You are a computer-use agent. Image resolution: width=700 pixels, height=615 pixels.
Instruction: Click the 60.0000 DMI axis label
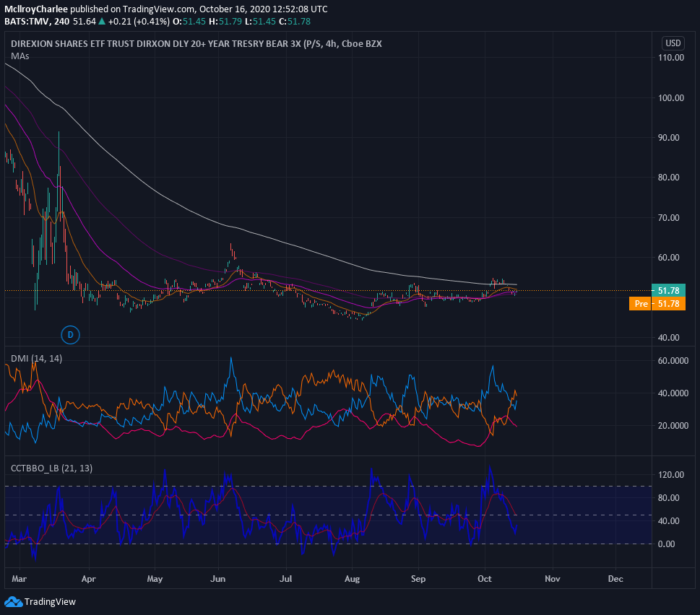pyautogui.click(x=673, y=360)
